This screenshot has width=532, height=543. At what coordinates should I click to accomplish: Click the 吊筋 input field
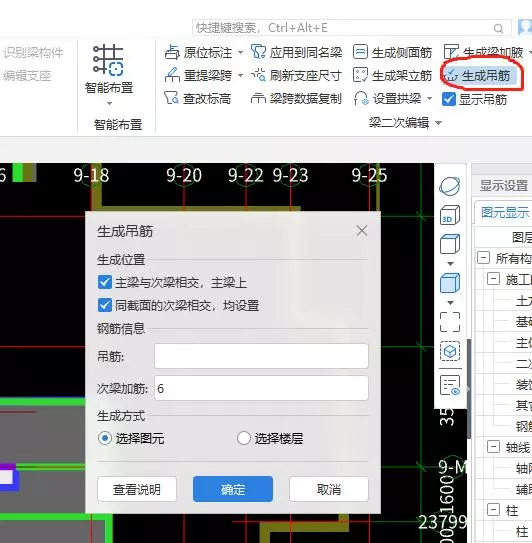coord(261,356)
